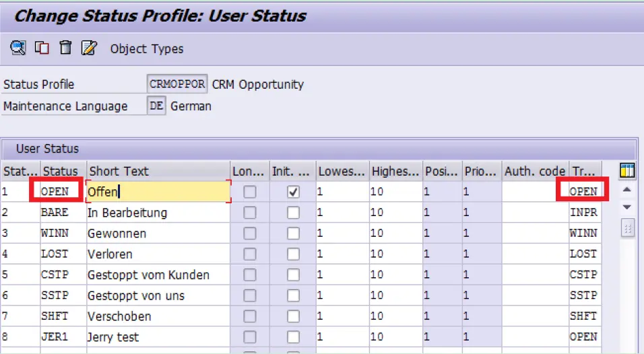The image size is (644, 354).
Task: Click the Delete trash can icon
Action: [x=65, y=48]
